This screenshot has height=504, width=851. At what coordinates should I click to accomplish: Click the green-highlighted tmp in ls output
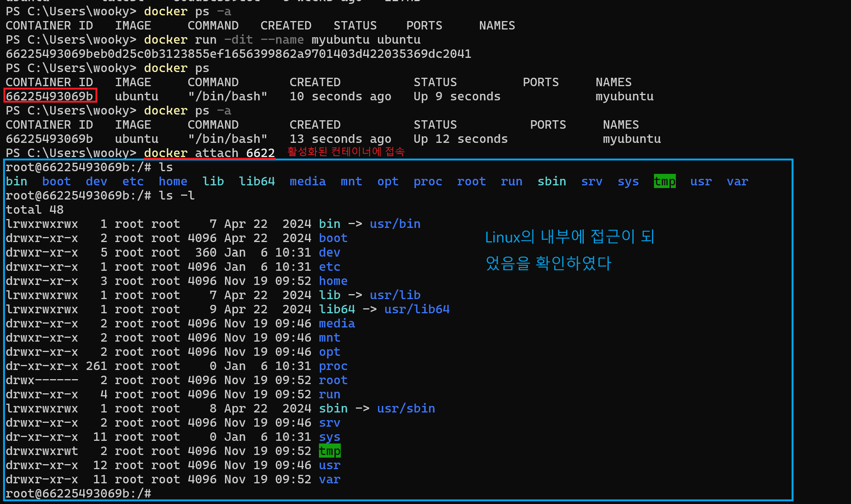tap(664, 181)
